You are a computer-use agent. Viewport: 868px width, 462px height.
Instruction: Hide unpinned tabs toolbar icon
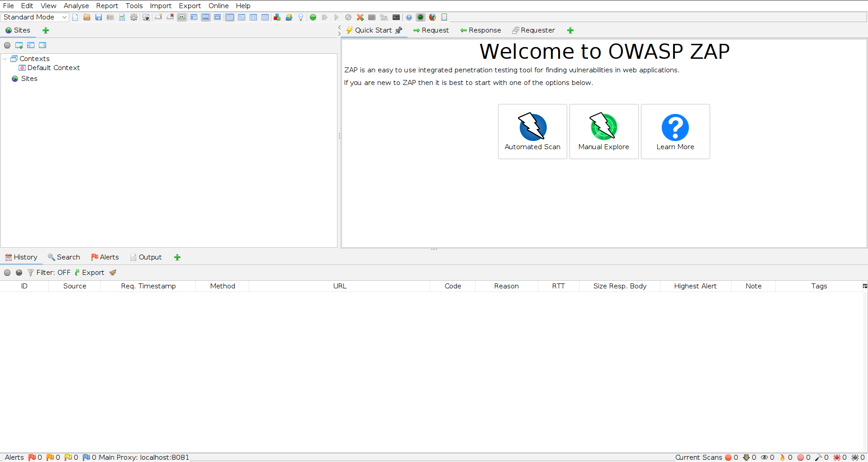coord(170,17)
